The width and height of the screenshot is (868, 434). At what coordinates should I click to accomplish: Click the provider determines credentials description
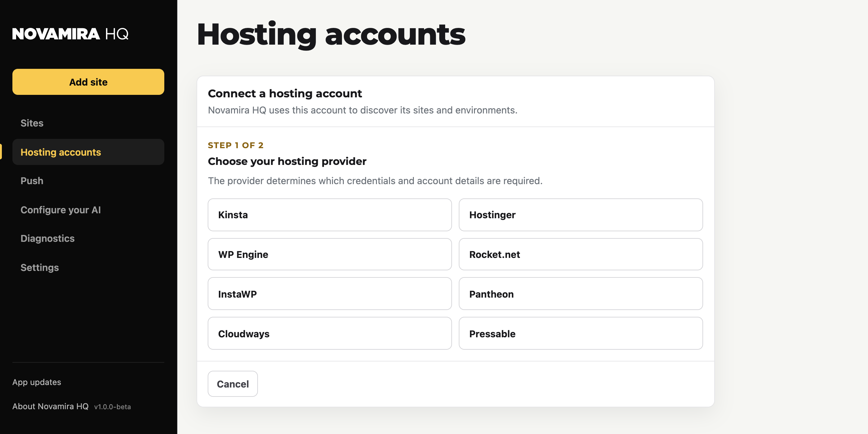pyautogui.click(x=375, y=181)
